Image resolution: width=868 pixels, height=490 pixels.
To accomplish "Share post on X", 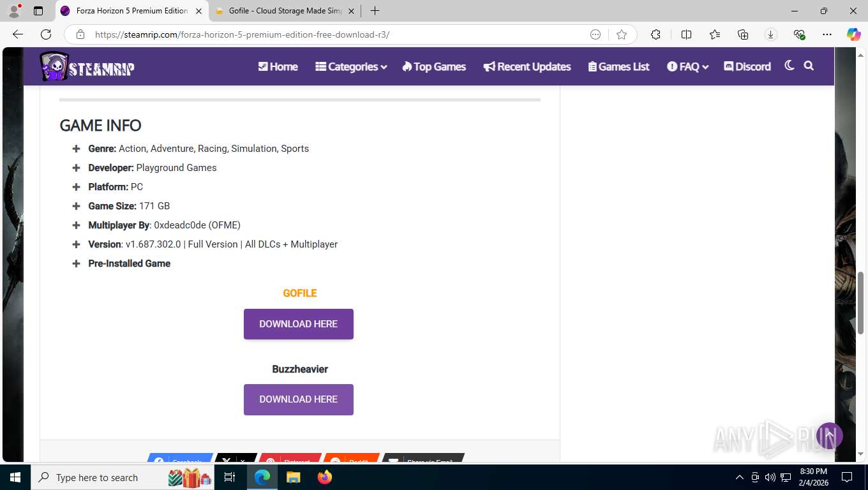I will pos(236,458).
